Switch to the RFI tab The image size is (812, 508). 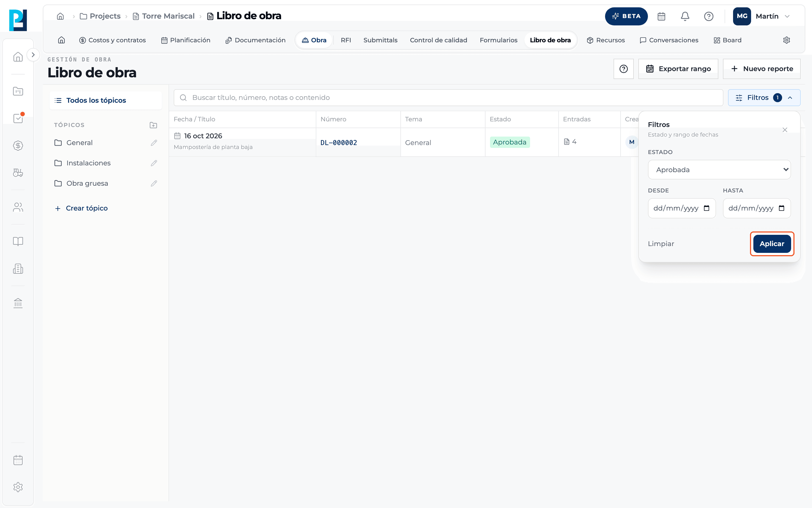point(346,40)
